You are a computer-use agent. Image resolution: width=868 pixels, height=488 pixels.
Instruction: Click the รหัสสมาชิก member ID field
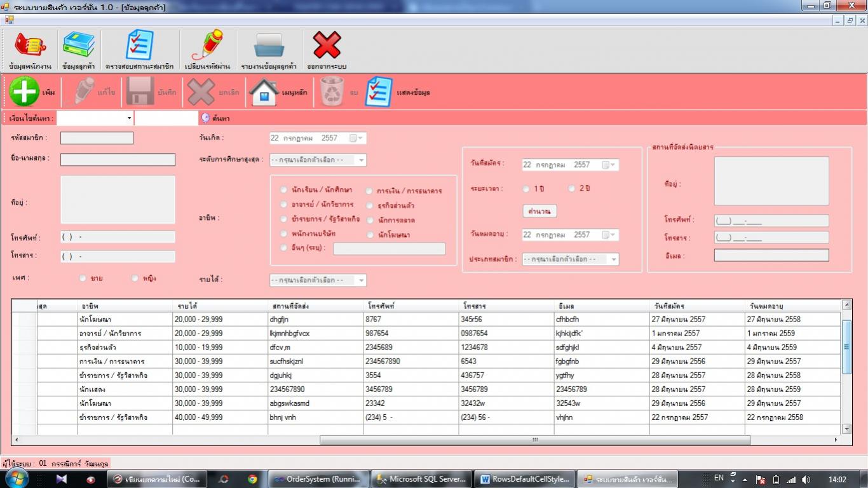click(97, 138)
